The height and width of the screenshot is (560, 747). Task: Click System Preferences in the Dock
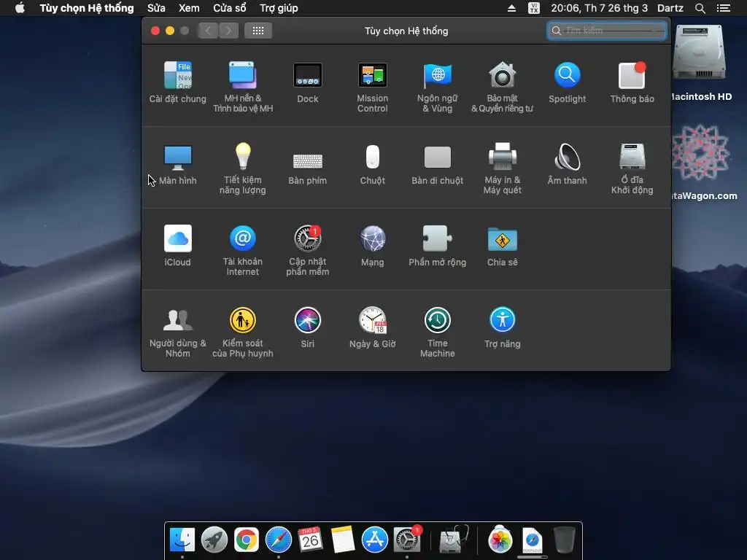[x=407, y=540]
